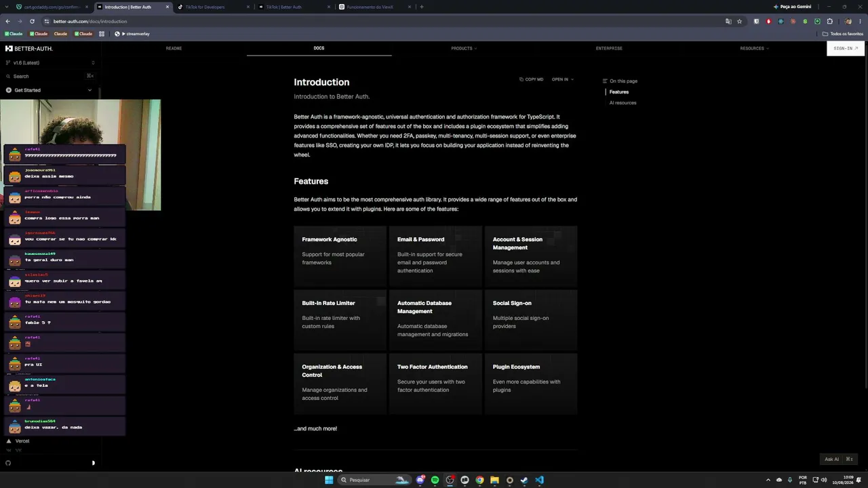Click the Email & Password feature card
The width and height of the screenshot is (868, 488).
pos(435,256)
